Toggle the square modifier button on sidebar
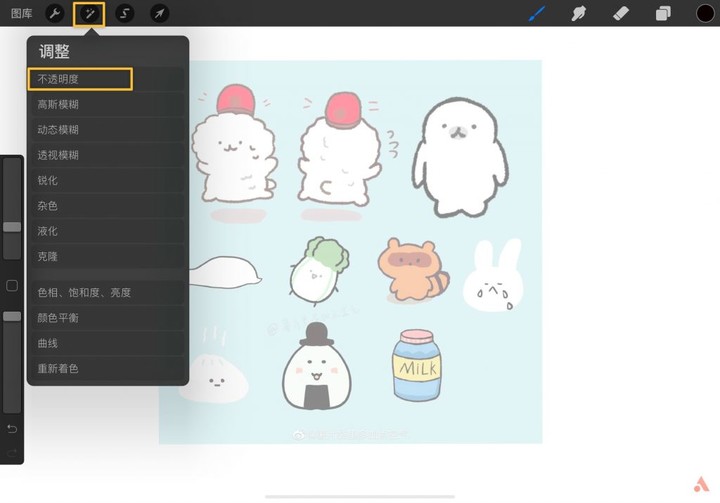The width and height of the screenshot is (720, 503). pos(12,286)
